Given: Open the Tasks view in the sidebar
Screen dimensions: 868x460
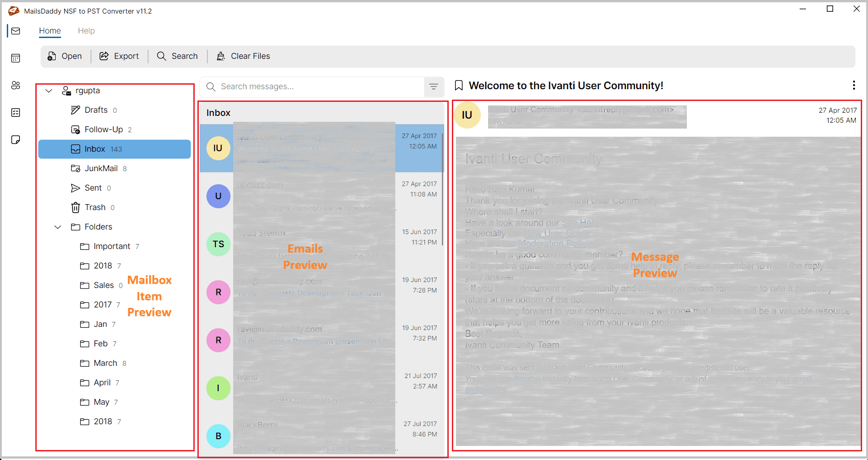Looking at the screenshot, I should tap(16, 112).
